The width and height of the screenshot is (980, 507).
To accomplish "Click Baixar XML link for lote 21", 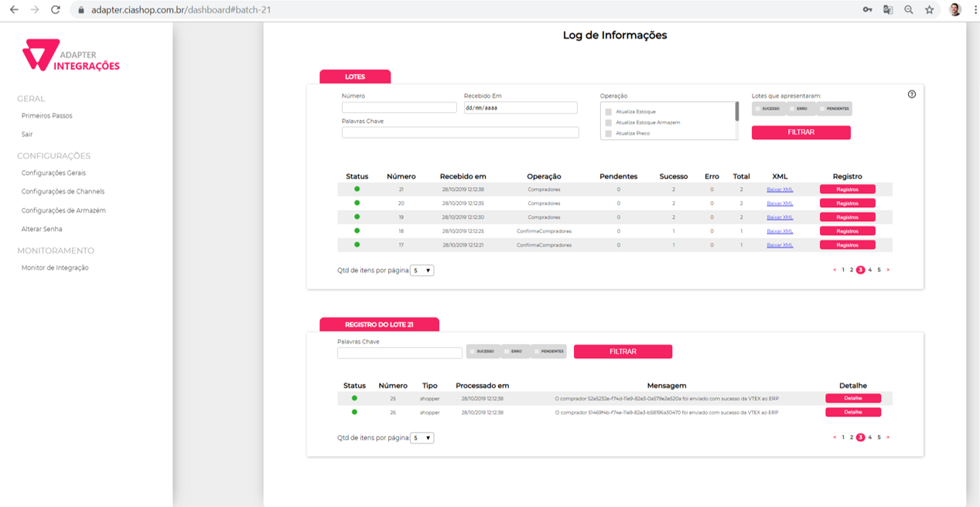I will [780, 189].
